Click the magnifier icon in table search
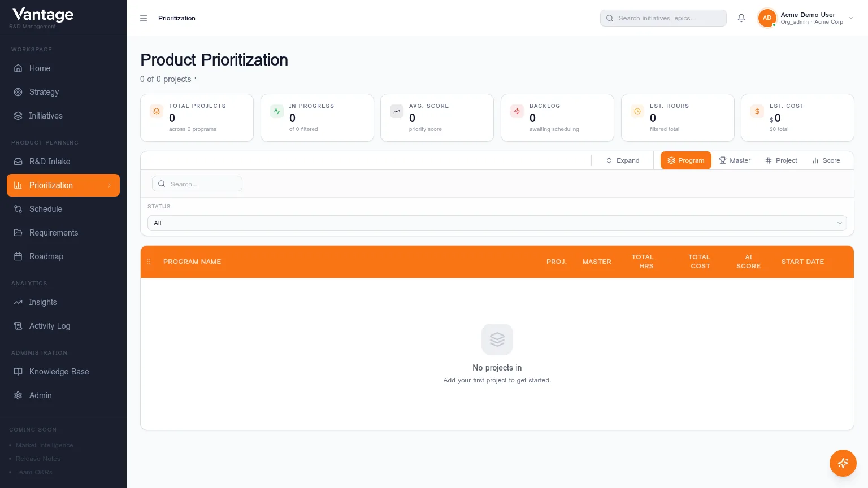 pos(162,184)
